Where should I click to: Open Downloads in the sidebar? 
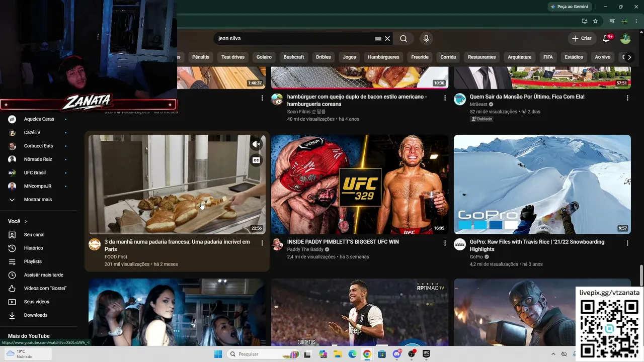point(36,315)
